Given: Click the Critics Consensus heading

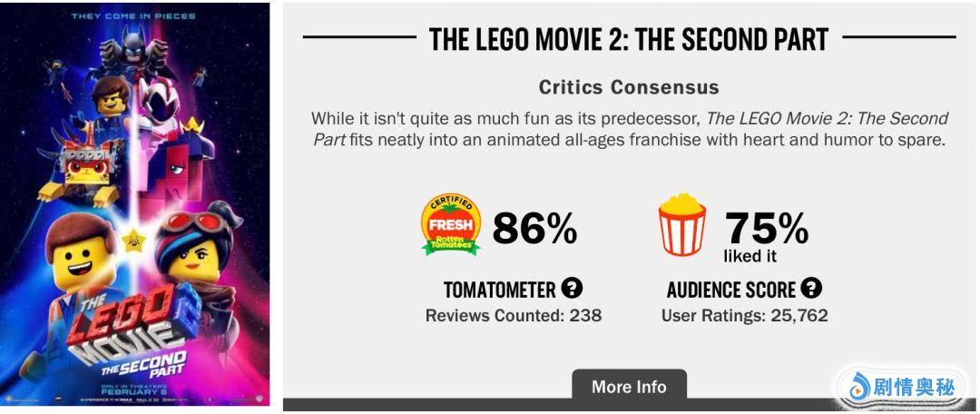Looking at the screenshot, I should (628, 87).
